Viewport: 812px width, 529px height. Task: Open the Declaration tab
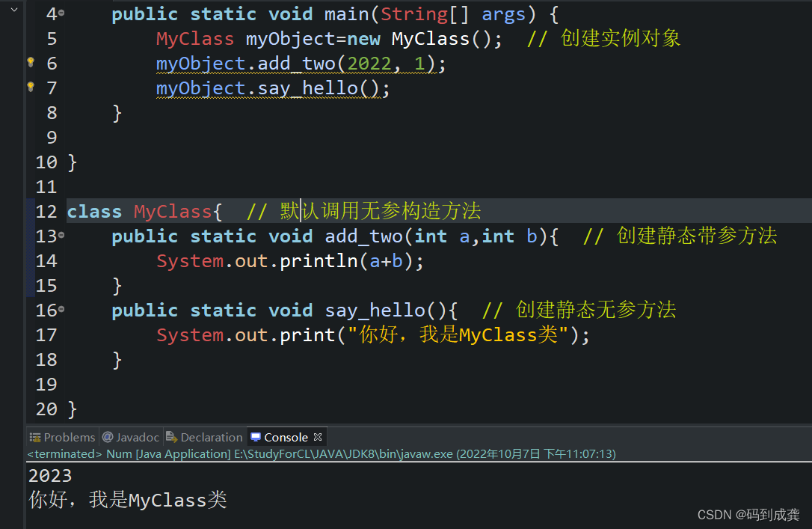[204, 437]
